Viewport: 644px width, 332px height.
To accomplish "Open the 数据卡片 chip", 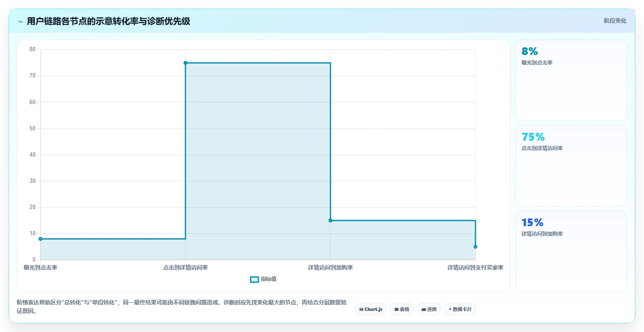I will click(x=460, y=309).
